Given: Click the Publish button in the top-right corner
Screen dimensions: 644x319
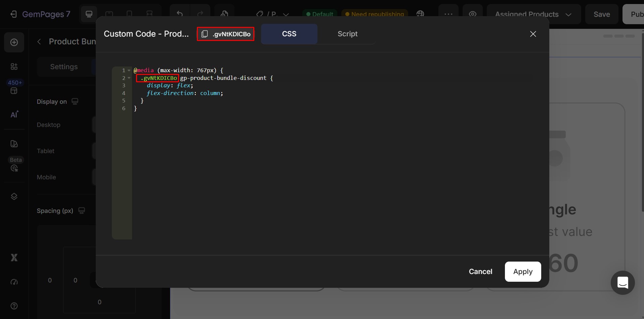Looking at the screenshot, I should (633, 14).
